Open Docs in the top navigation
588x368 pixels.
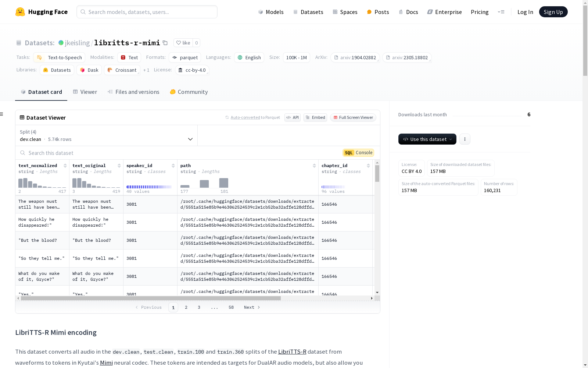pyautogui.click(x=408, y=12)
